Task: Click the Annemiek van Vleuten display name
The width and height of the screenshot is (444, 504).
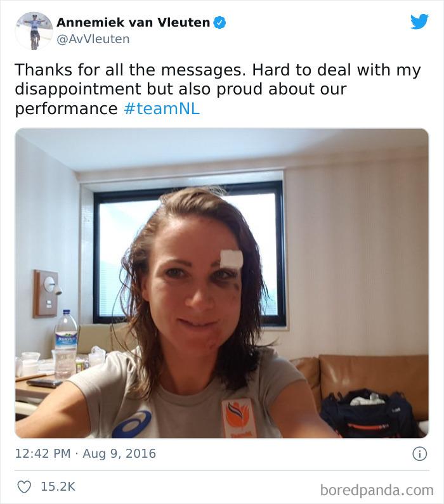Action: pyautogui.click(x=133, y=22)
